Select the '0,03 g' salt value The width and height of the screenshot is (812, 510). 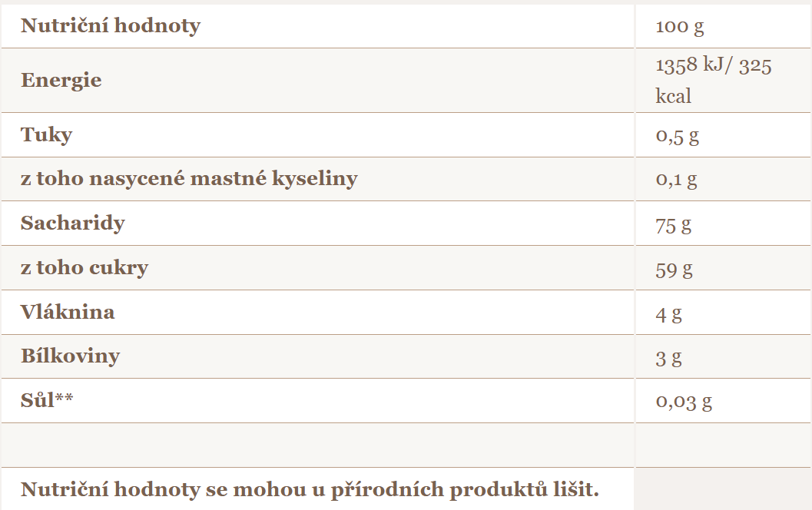point(684,402)
